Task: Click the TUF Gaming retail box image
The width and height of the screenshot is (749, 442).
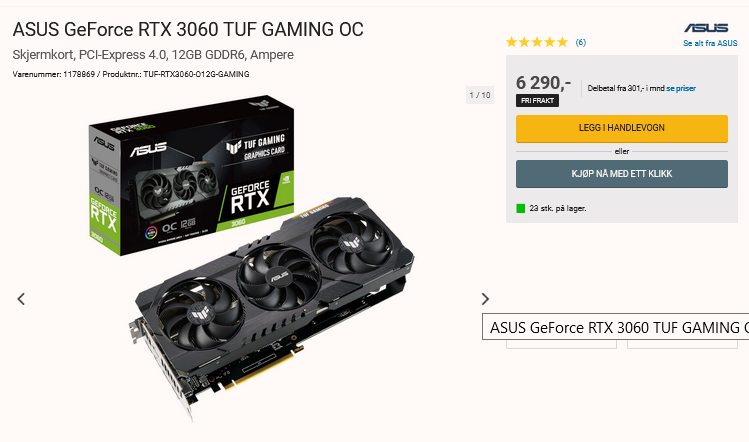Action: pyautogui.click(x=191, y=174)
